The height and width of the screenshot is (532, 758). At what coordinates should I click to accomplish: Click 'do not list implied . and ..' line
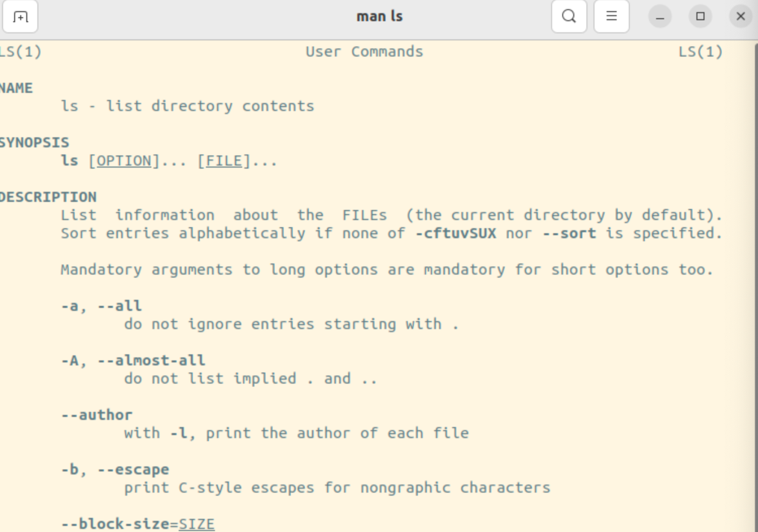pos(251,379)
